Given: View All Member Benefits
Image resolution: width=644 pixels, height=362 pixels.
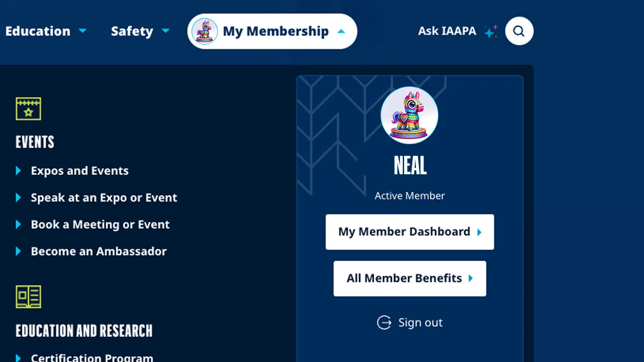Looking at the screenshot, I should 404,278.
